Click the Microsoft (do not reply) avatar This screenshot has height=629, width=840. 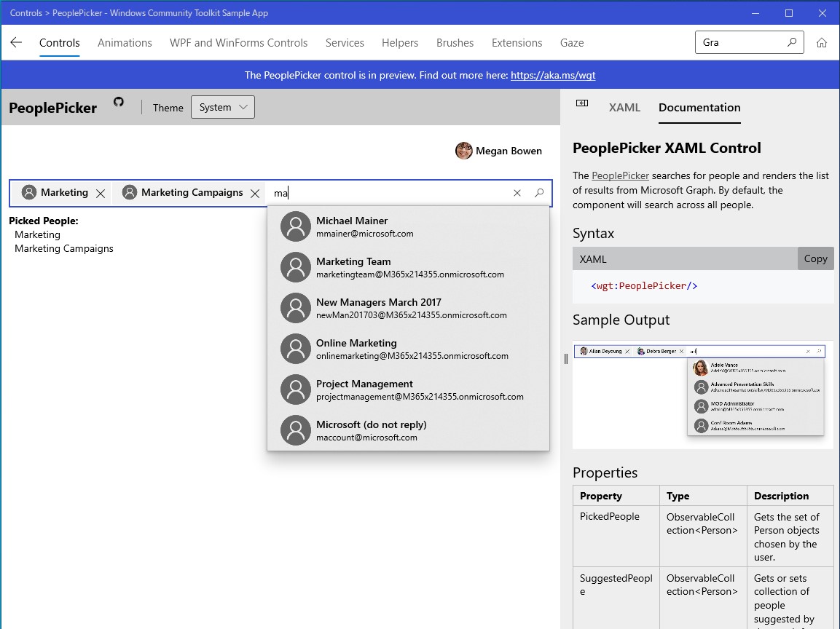click(x=296, y=430)
